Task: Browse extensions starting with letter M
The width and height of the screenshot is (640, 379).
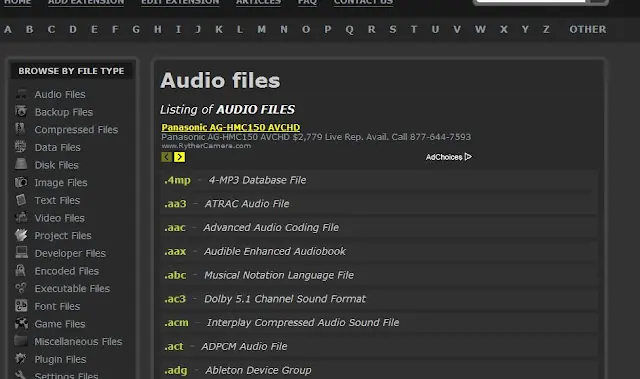Action: click(262, 29)
